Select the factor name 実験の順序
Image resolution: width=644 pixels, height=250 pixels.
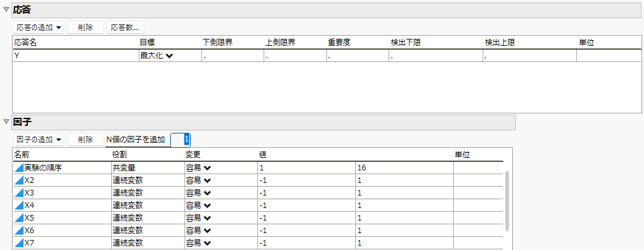tap(43, 168)
